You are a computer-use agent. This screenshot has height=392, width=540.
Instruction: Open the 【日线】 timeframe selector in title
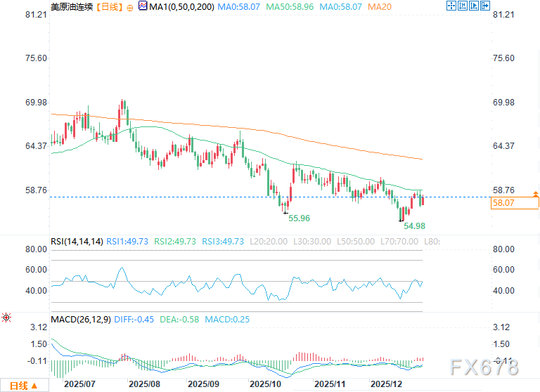(x=108, y=6)
